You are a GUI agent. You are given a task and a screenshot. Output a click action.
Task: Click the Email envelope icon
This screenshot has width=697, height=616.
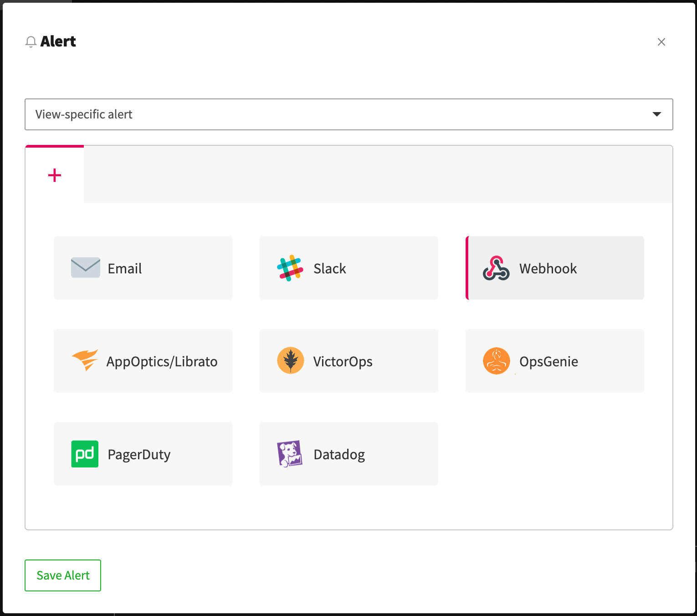[86, 268]
